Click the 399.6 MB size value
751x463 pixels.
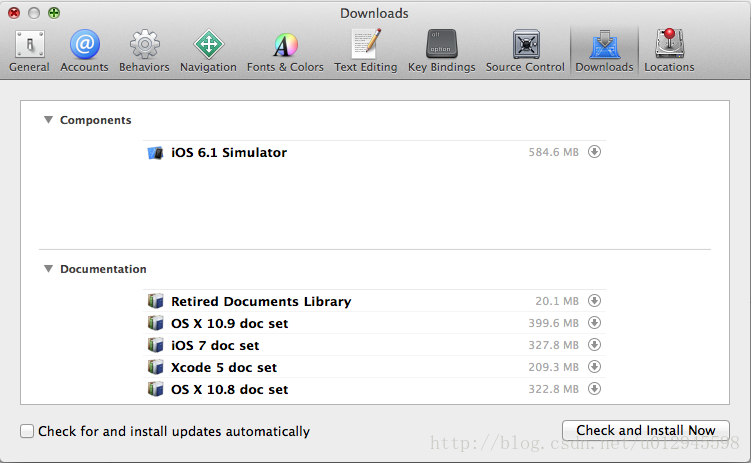coord(553,323)
